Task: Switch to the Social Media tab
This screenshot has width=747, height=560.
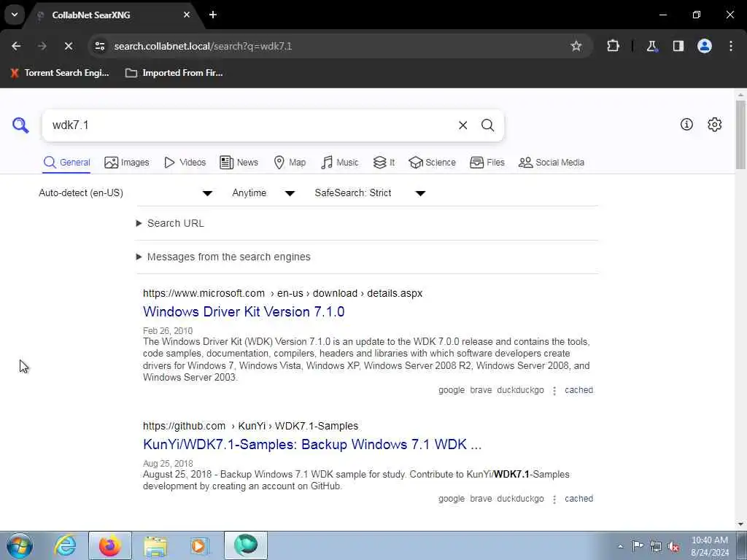Action: click(x=551, y=163)
